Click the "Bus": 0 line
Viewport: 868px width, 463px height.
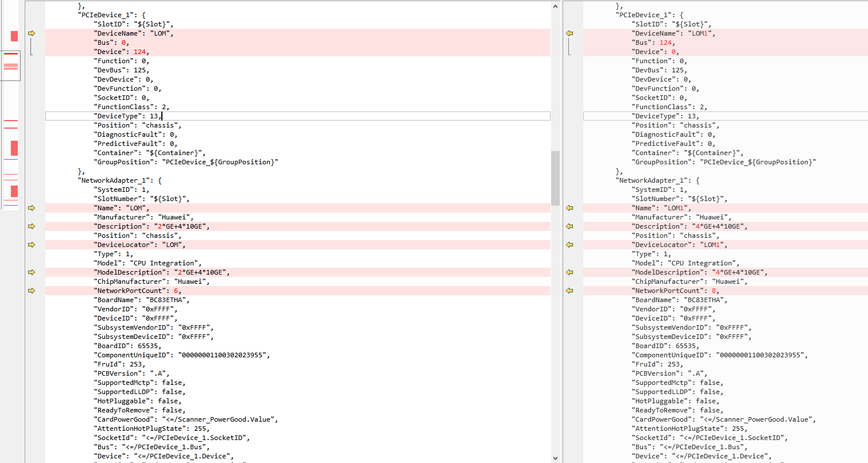[x=111, y=43]
